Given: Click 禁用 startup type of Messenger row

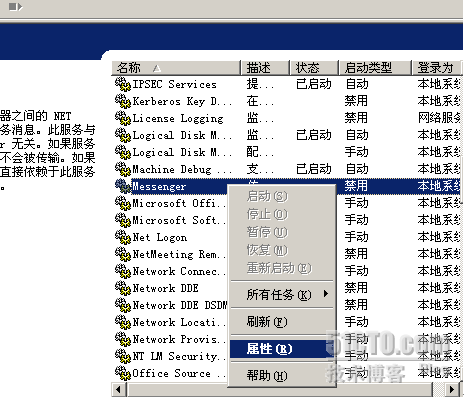Looking at the screenshot, I should (x=356, y=186).
